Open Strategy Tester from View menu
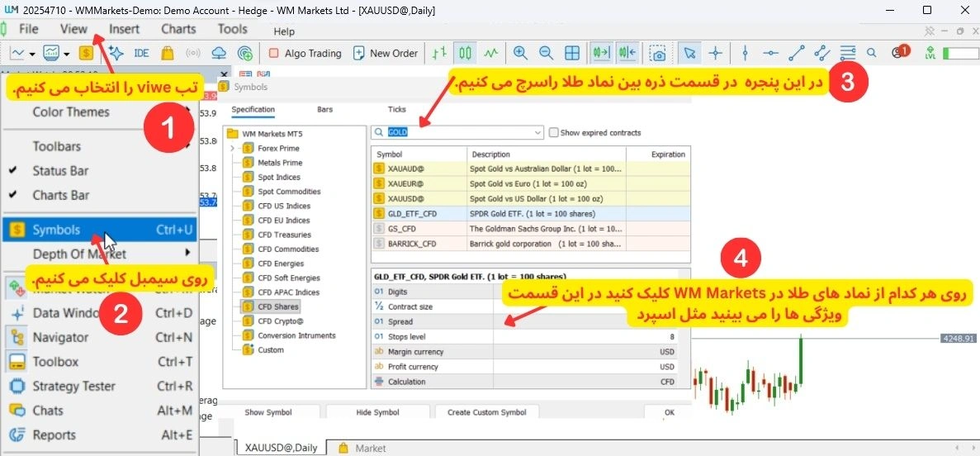 [100, 386]
